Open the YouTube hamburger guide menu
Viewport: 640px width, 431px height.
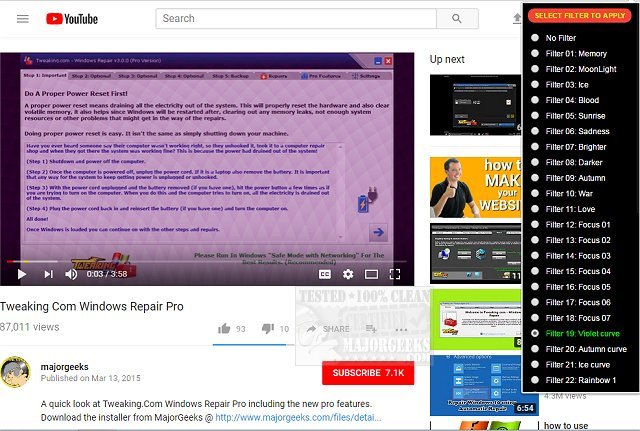pyautogui.click(x=23, y=19)
